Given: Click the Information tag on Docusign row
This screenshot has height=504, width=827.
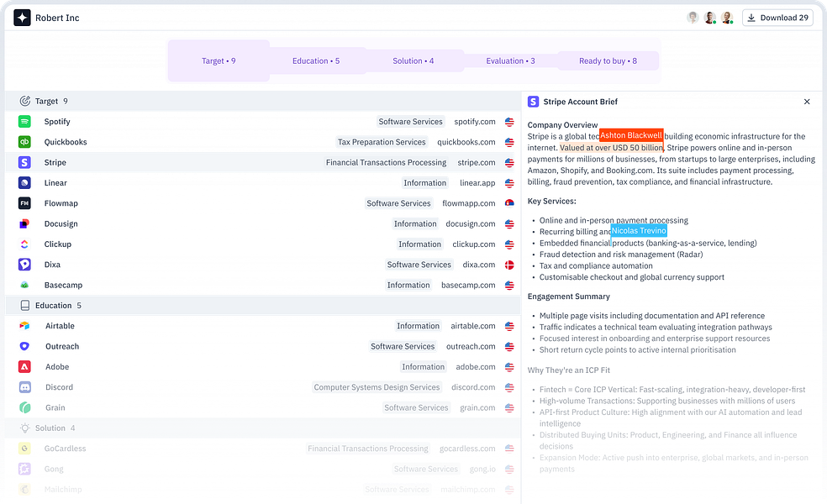Looking at the screenshot, I should 415,224.
